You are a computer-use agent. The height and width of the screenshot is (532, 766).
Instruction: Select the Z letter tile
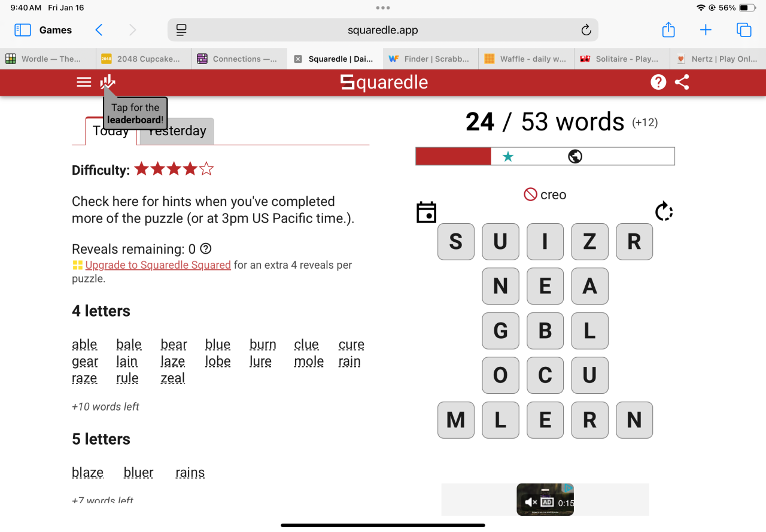[x=589, y=242]
